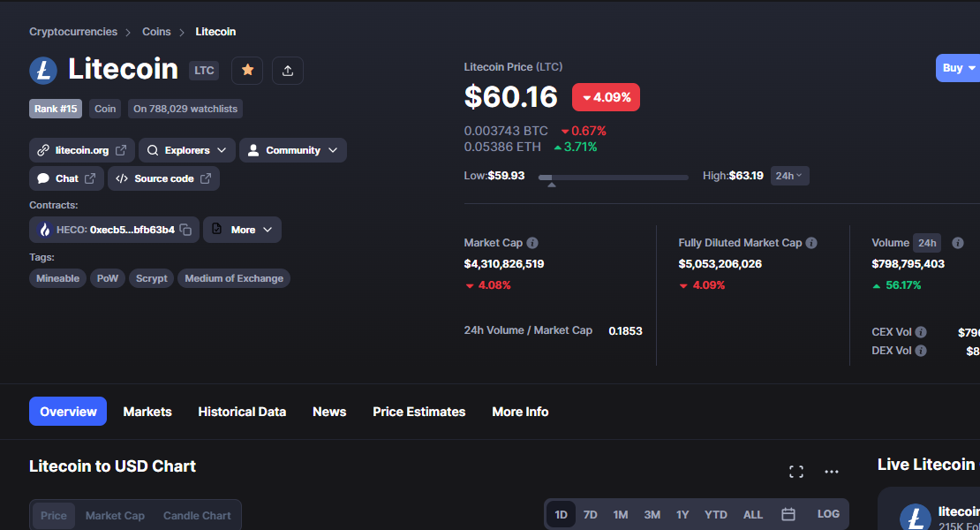Click the Coin type badge

pyautogui.click(x=105, y=109)
